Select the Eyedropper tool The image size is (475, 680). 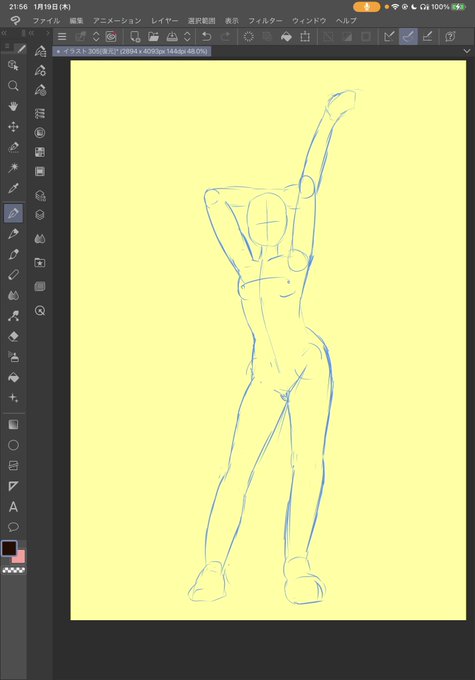tap(13, 188)
